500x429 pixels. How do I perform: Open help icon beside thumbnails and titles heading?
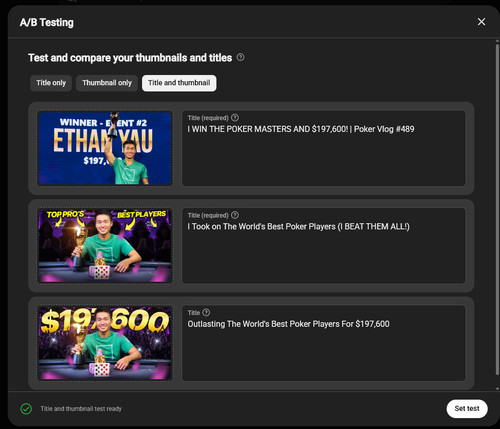pyautogui.click(x=240, y=57)
